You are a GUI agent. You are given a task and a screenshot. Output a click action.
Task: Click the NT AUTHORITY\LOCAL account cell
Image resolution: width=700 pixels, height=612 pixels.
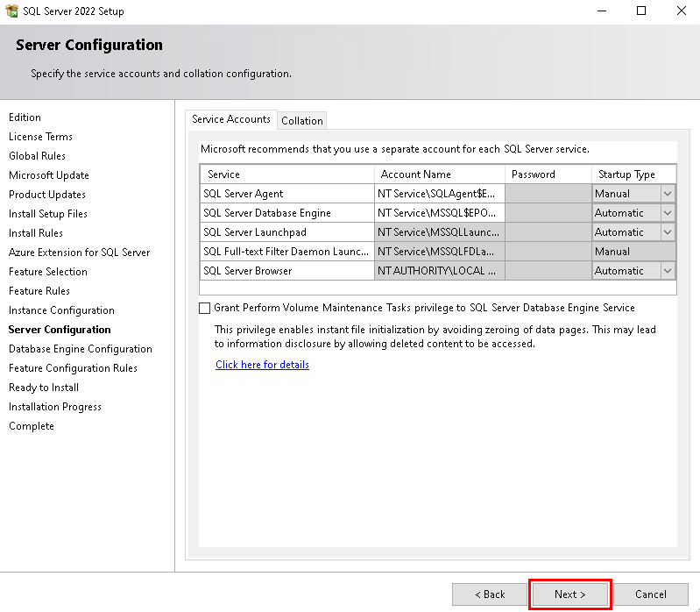pyautogui.click(x=439, y=271)
